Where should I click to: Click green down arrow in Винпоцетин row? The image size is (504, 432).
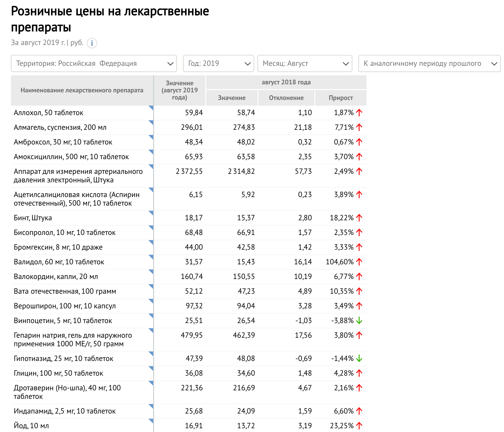[359, 321]
